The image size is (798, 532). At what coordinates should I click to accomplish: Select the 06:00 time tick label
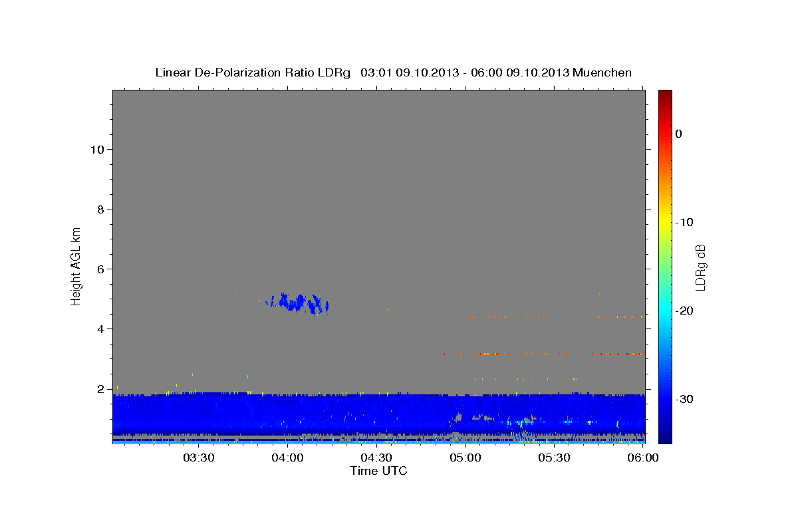643,458
